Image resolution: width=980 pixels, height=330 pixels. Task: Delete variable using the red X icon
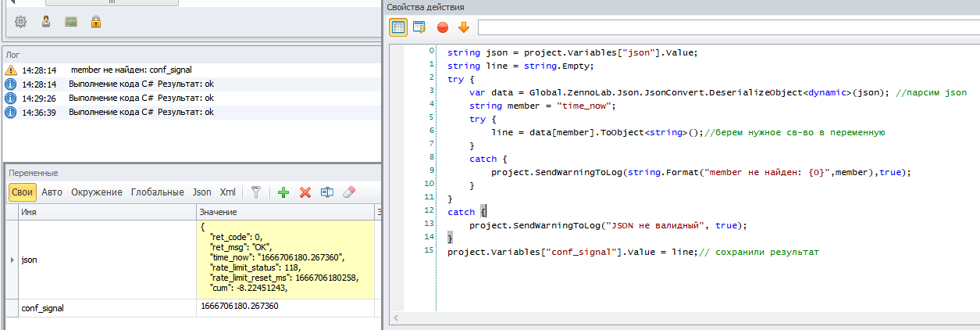(x=305, y=192)
